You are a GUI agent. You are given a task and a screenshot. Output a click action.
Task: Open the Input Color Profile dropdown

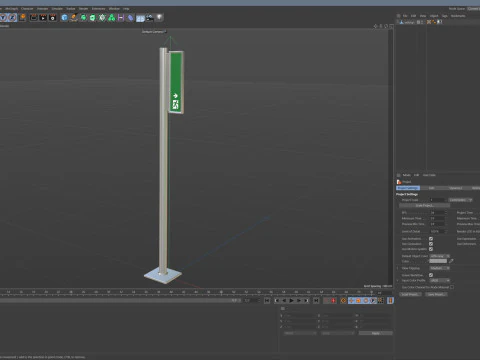439,280
